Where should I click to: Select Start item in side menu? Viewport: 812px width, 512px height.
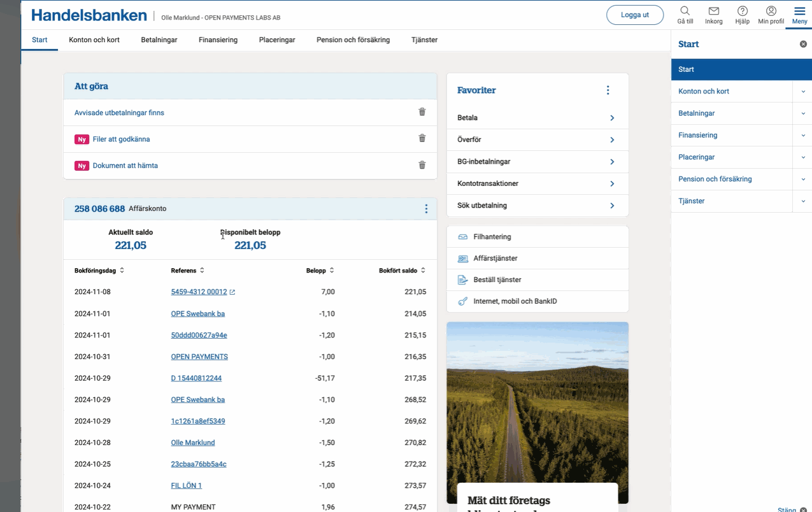741,69
